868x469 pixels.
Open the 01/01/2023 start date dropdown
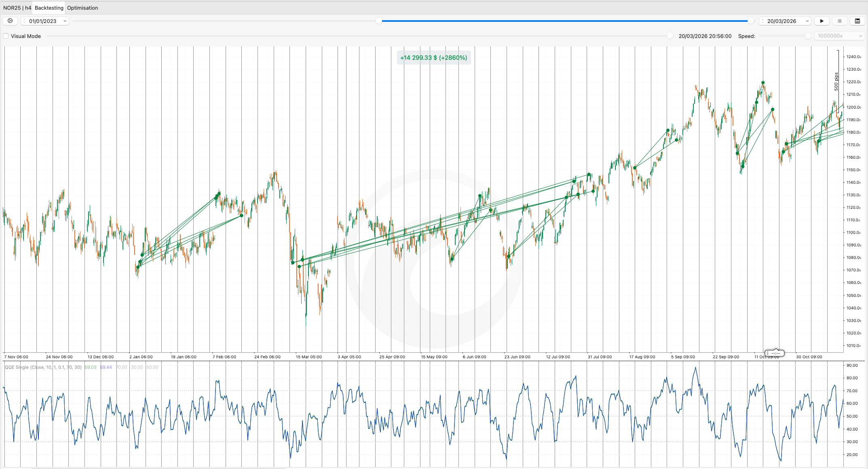tap(65, 21)
